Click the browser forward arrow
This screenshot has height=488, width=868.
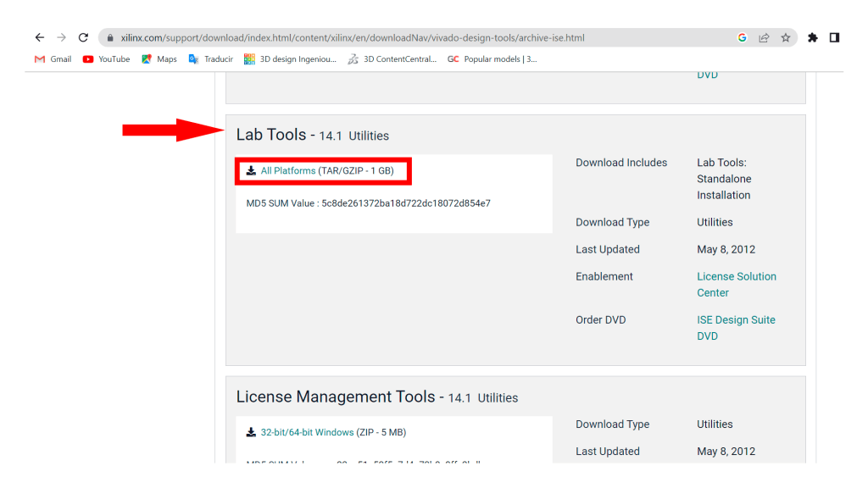(61, 38)
